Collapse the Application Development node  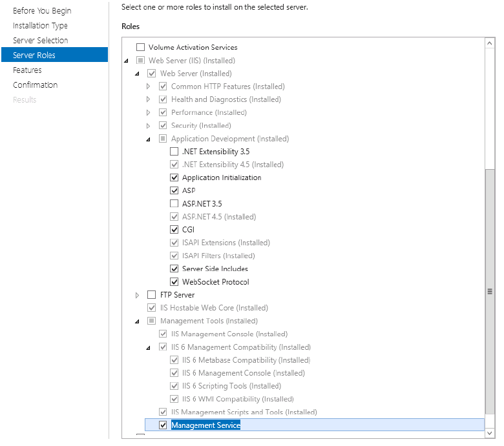pos(148,139)
